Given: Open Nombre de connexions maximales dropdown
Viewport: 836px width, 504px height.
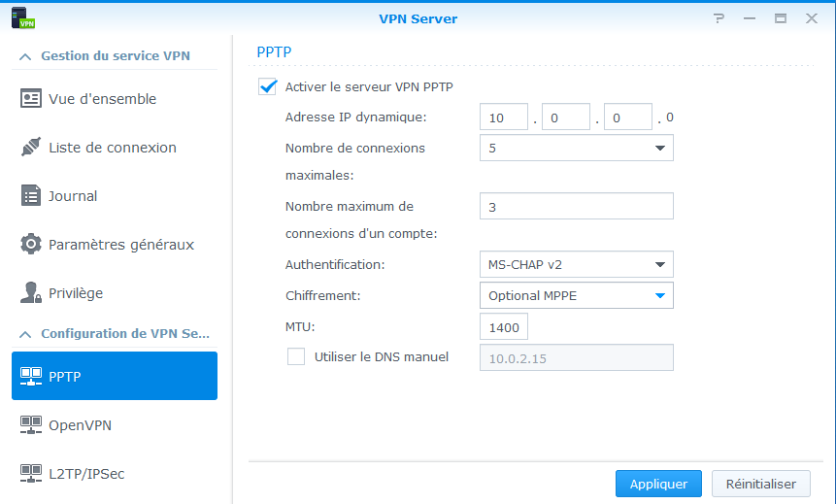Looking at the screenshot, I should click(577, 148).
